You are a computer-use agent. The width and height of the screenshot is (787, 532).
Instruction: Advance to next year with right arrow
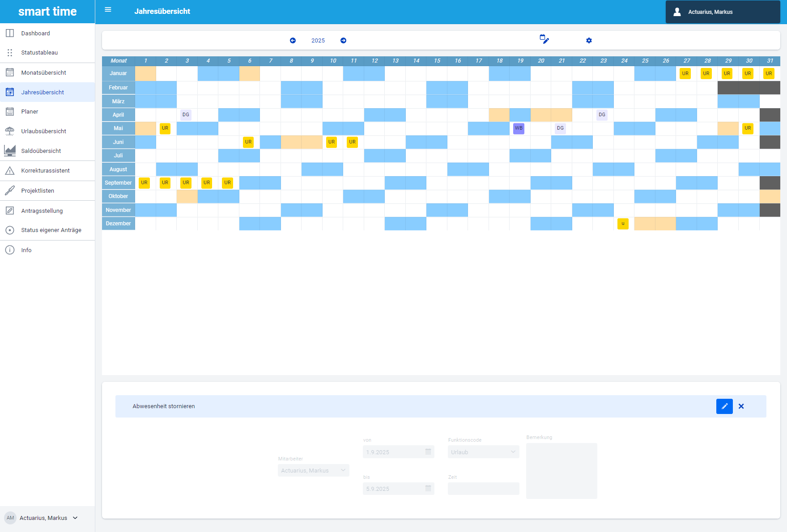(343, 41)
